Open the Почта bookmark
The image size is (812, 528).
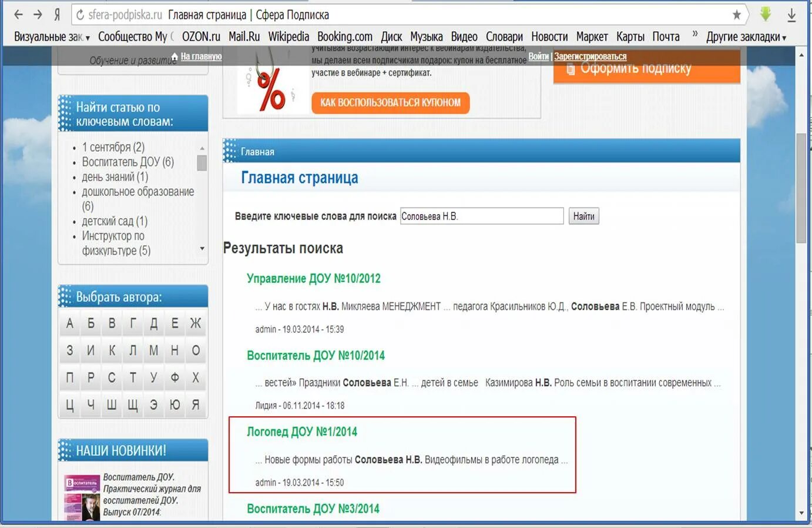(666, 36)
